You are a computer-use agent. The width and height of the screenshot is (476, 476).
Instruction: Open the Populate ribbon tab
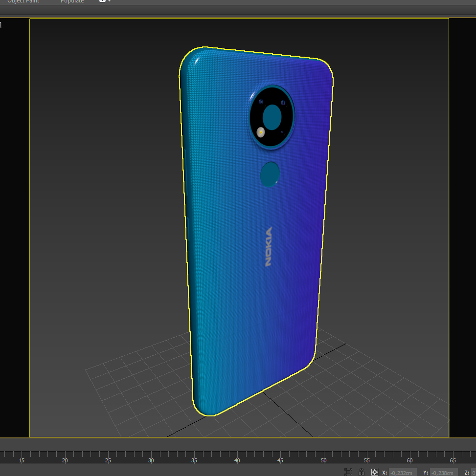tap(72, 1)
